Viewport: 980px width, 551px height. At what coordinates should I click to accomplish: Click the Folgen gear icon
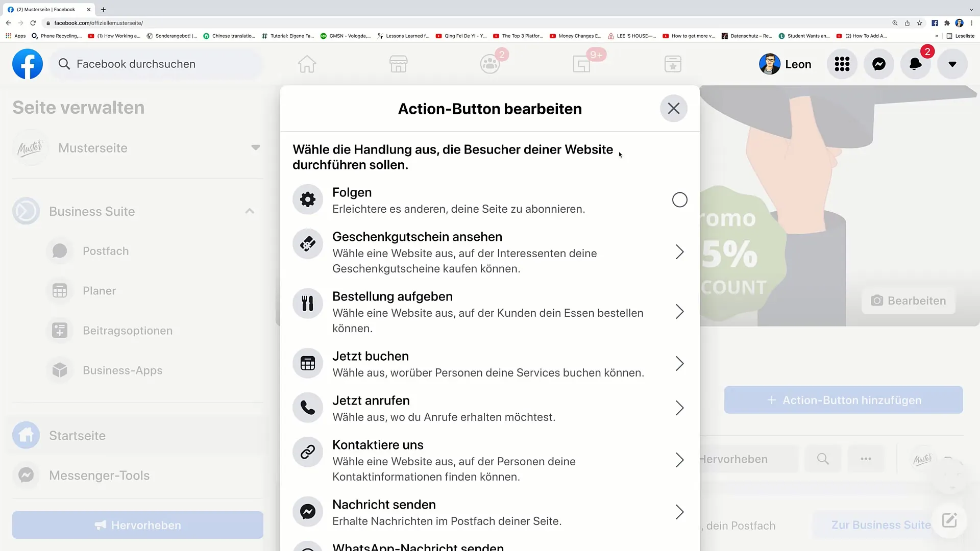point(307,199)
